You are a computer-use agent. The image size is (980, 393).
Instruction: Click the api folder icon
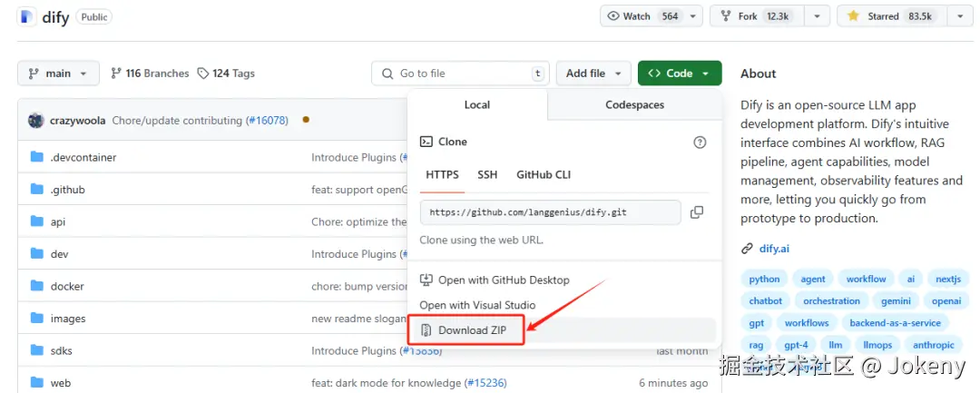37,221
